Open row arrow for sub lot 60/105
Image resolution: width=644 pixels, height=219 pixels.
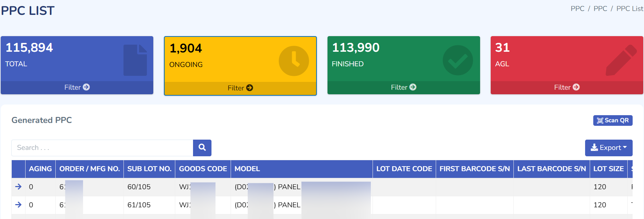click(x=18, y=187)
